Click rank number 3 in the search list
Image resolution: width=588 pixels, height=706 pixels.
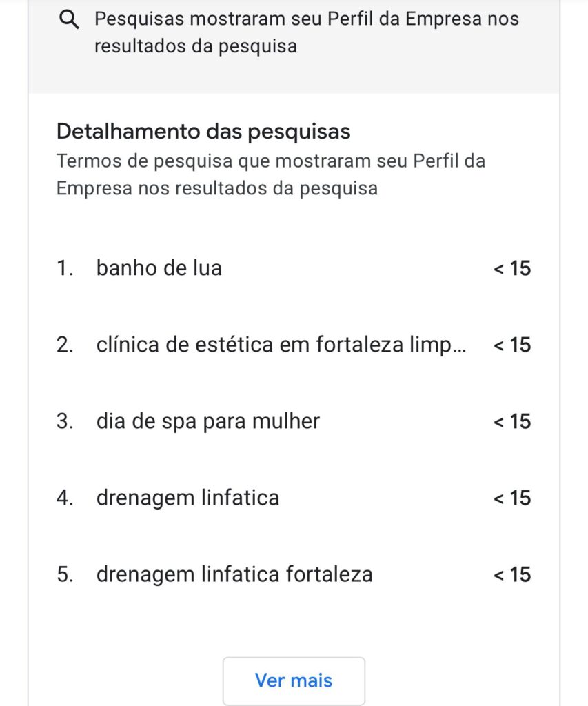click(65, 421)
